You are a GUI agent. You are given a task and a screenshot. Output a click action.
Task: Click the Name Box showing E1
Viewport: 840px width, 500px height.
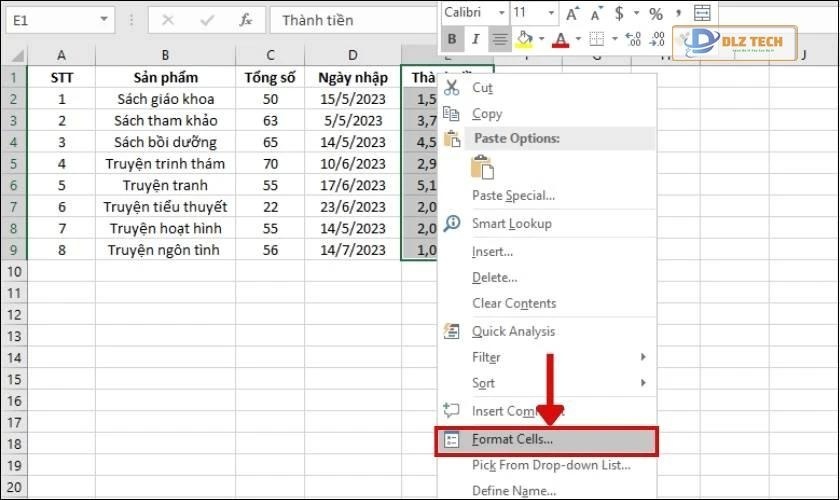(52, 20)
